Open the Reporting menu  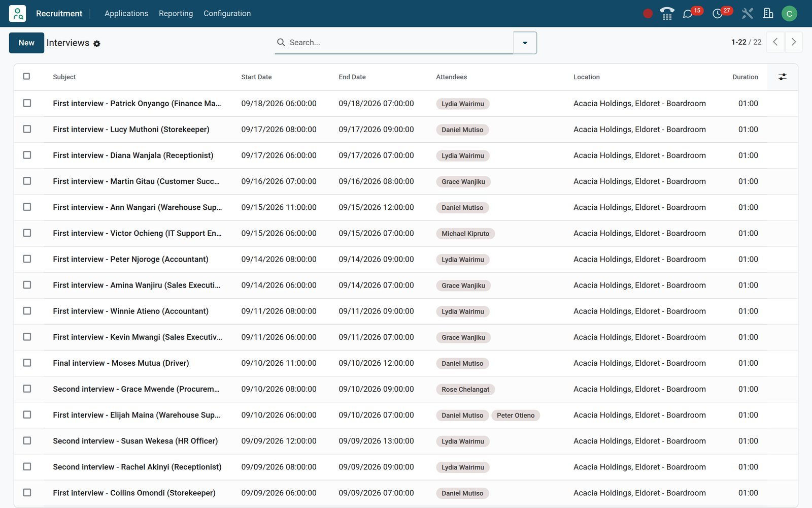(176, 13)
